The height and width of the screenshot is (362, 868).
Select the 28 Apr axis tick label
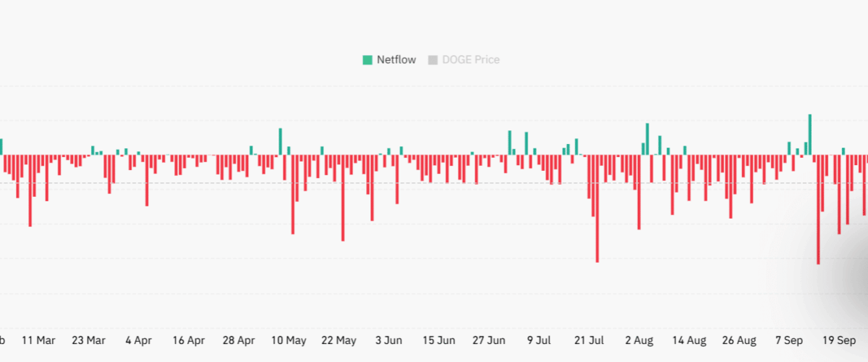(238, 340)
